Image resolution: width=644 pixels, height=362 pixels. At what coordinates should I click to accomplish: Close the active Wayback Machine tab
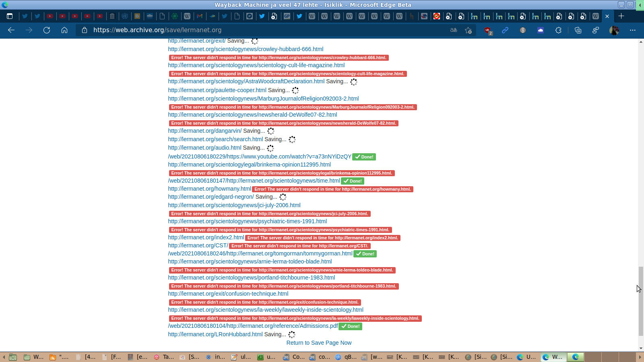coord(607,16)
